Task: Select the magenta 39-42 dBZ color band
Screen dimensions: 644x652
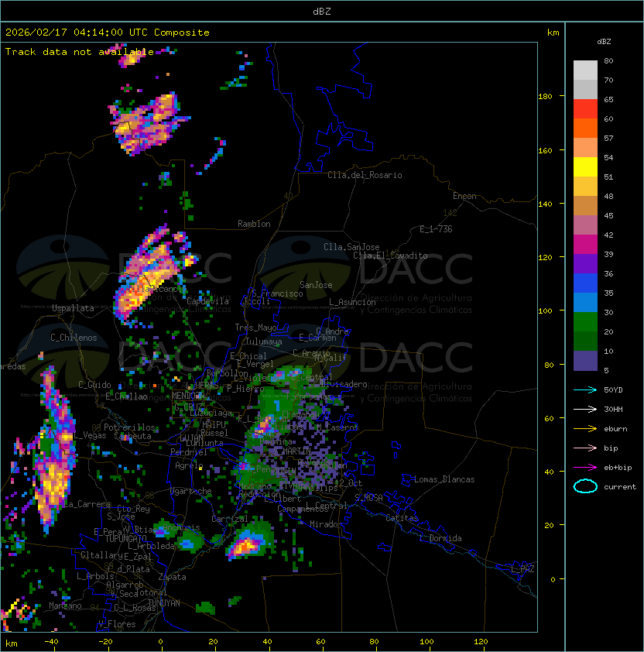Action: pos(585,245)
